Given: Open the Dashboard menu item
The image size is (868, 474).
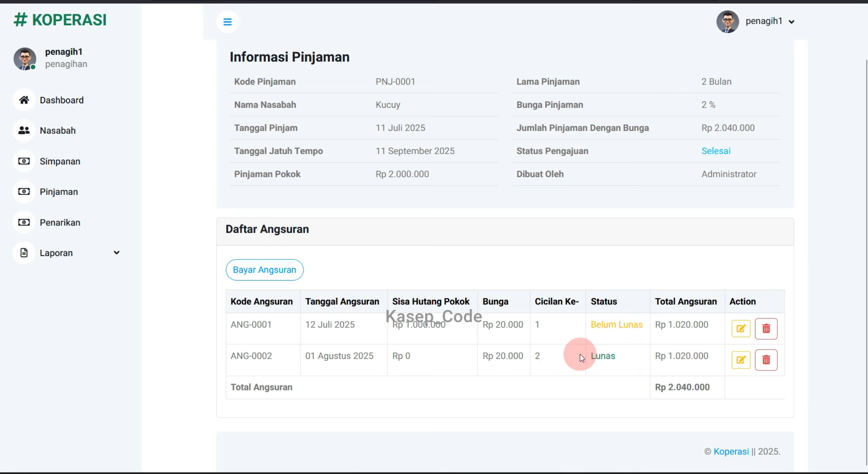Looking at the screenshot, I should (61, 100).
